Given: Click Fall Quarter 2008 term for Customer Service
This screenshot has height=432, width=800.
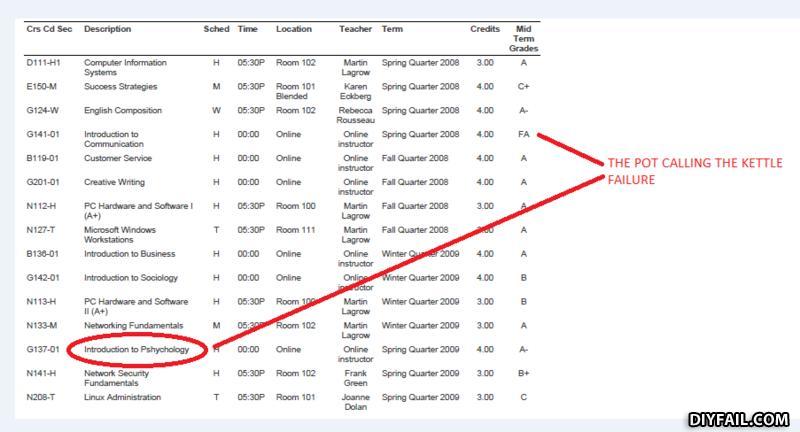Looking at the screenshot, I should (415, 159).
